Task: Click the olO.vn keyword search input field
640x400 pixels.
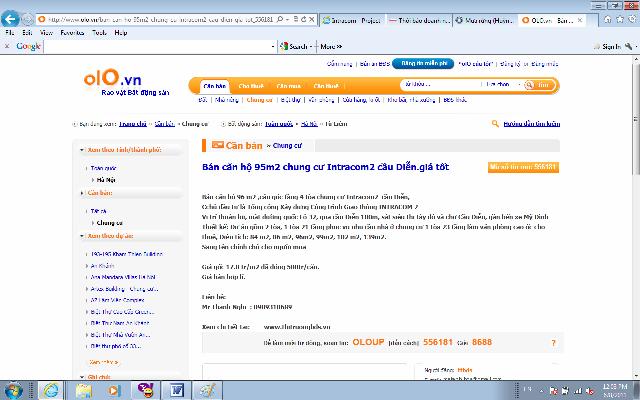Action: 440,86
